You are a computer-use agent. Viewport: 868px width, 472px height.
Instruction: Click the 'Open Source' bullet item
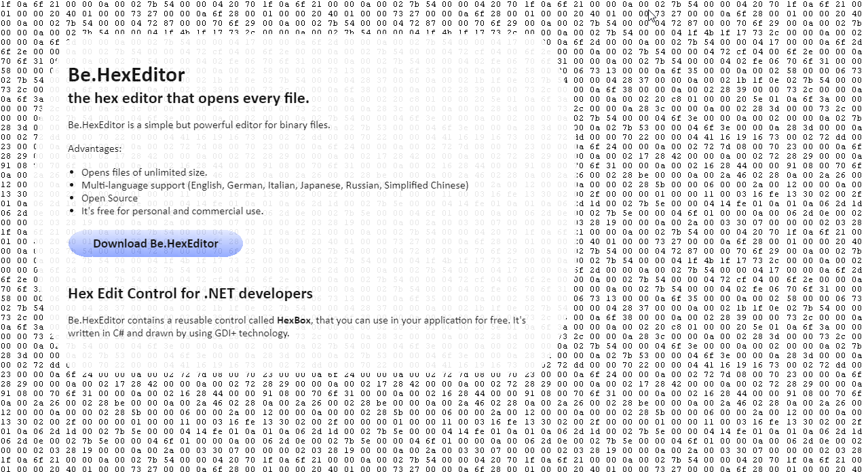pos(109,198)
